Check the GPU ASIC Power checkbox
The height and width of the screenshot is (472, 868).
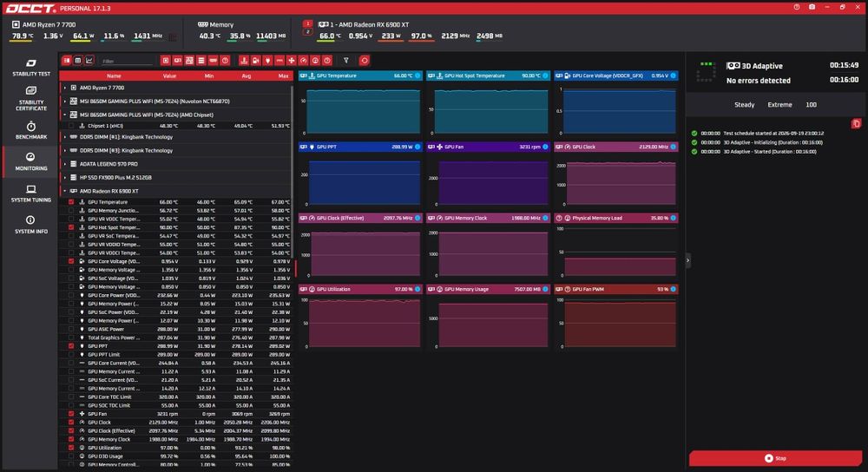tap(71, 329)
